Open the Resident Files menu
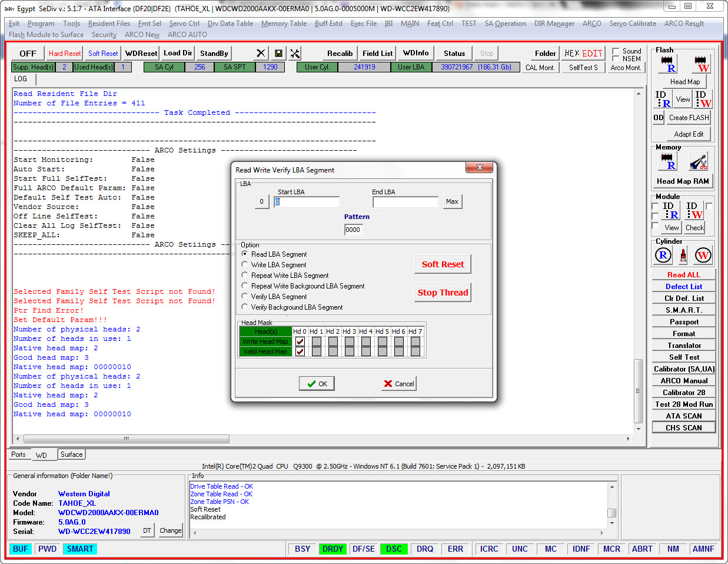Viewport: 728px width, 564px height. [x=109, y=24]
